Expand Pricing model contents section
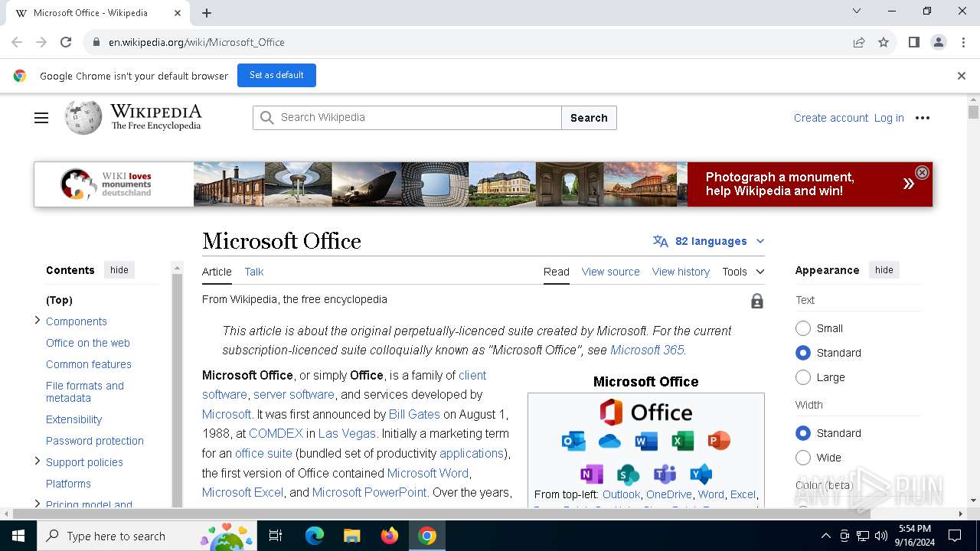Screen dimensions: 980x551 (x=38, y=504)
